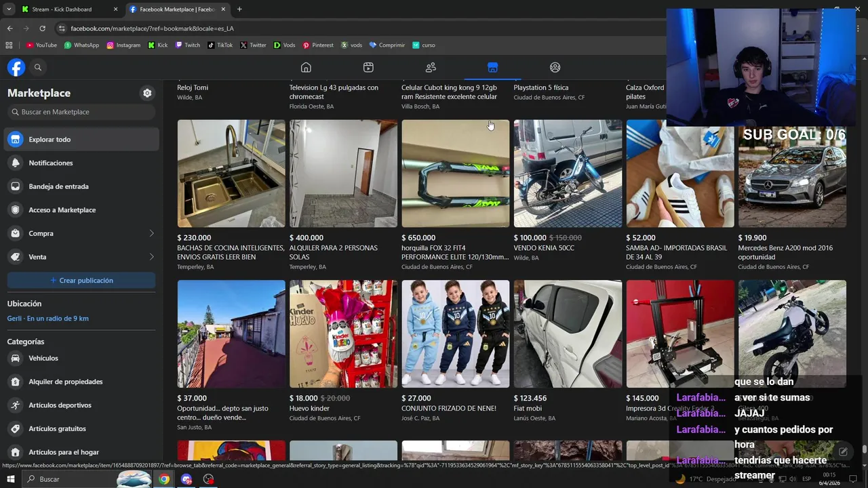Image resolution: width=868 pixels, height=488 pixels.
Task: Open the Kick bookmark
Action: [158, 45]
